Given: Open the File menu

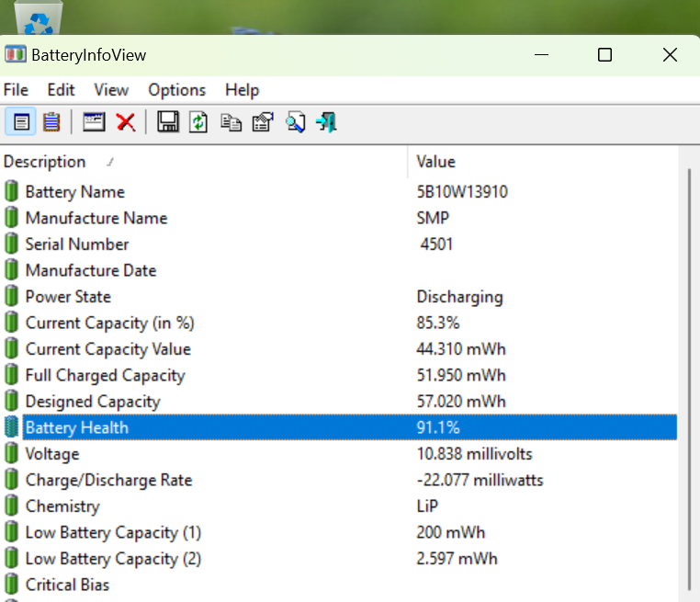Looking at the screenshot, I should coord(16,90).
